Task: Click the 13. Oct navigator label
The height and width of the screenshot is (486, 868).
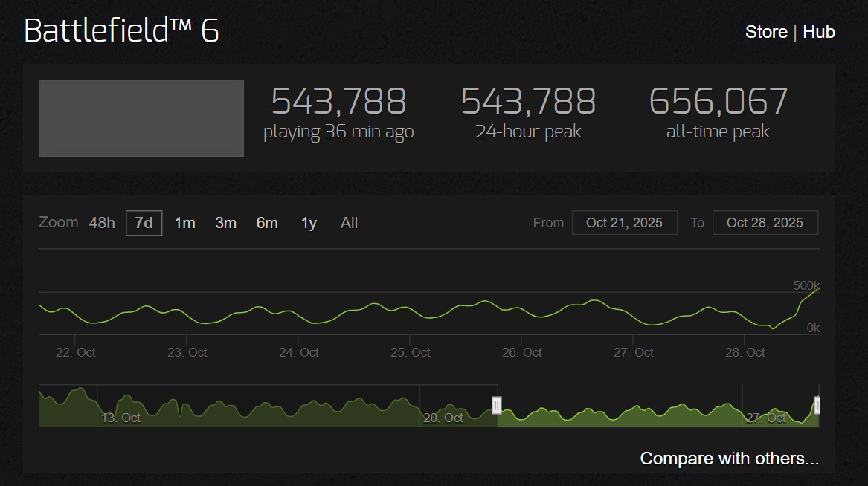Action: (x=120, y=418)
